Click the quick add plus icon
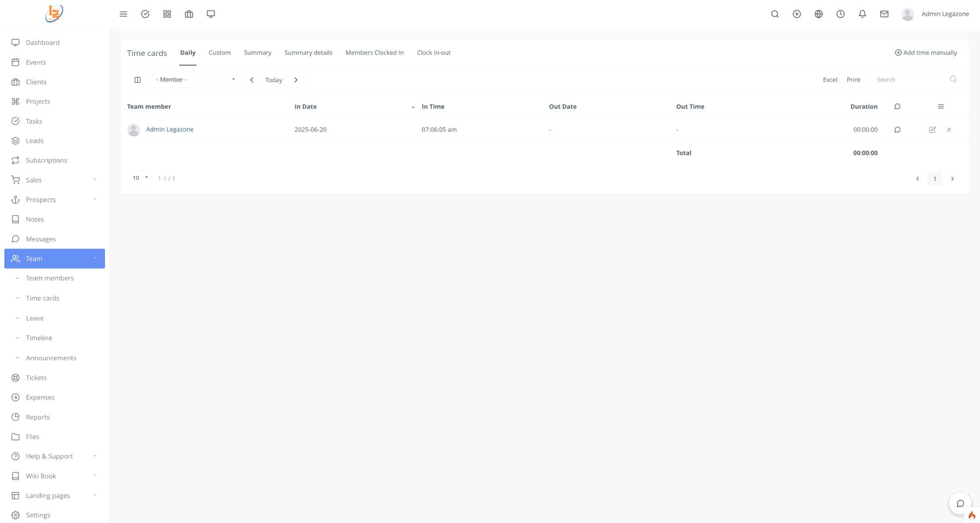Image resolution: width=980 pixels, height=523 pixels. click(797, 14)
